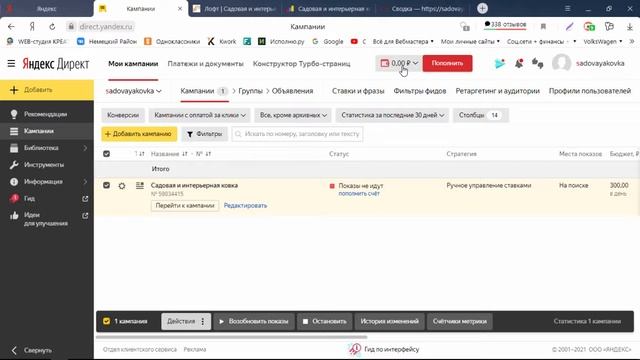Screen dimensions: 640x360
Task: Open browser downloads arrow icon
Action: 630,27
